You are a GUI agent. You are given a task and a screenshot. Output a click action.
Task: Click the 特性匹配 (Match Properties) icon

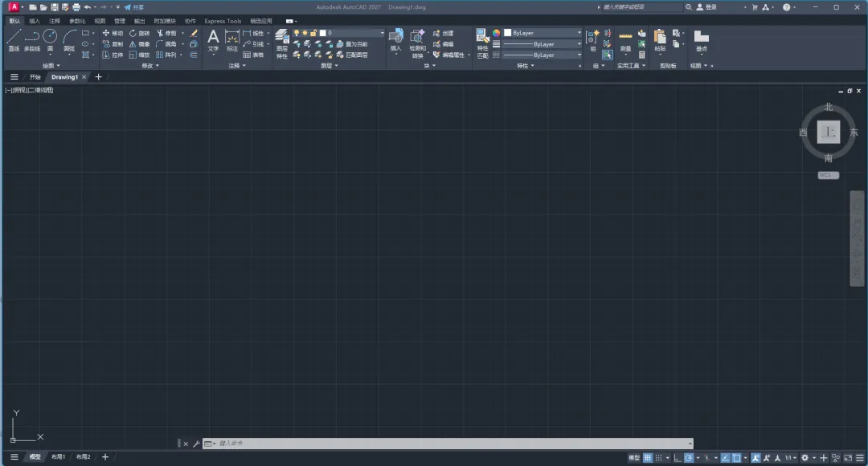pos(483,43)
